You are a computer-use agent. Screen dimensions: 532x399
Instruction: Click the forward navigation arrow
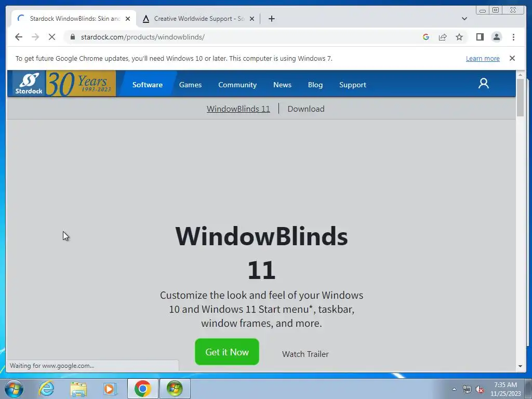[x=35, y=37]
